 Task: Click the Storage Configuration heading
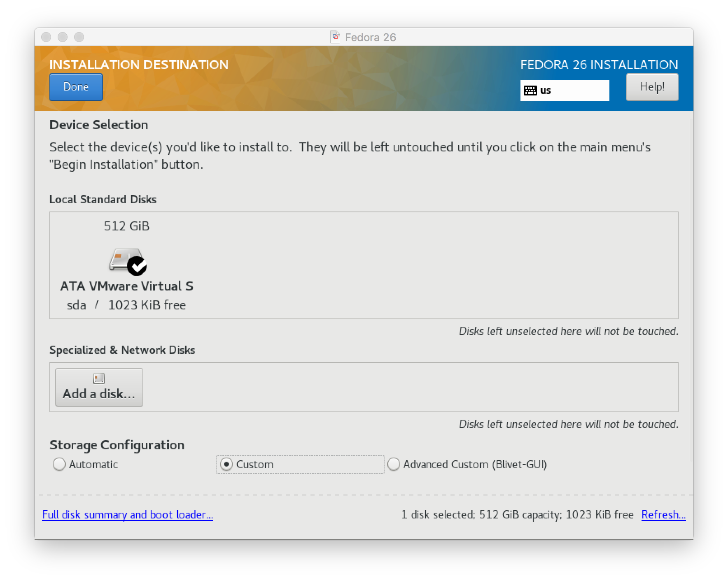pos(117,445)
